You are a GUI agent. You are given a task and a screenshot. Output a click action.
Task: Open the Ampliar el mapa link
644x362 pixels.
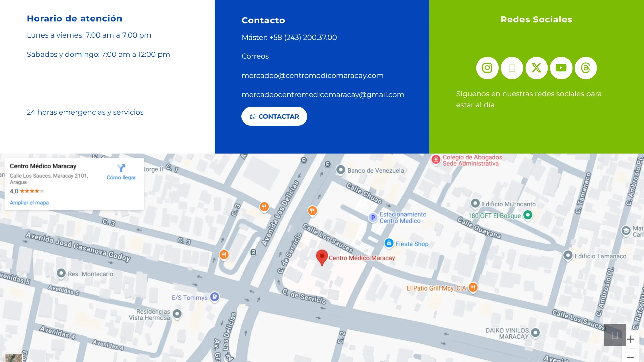click(x=29, y=203)
